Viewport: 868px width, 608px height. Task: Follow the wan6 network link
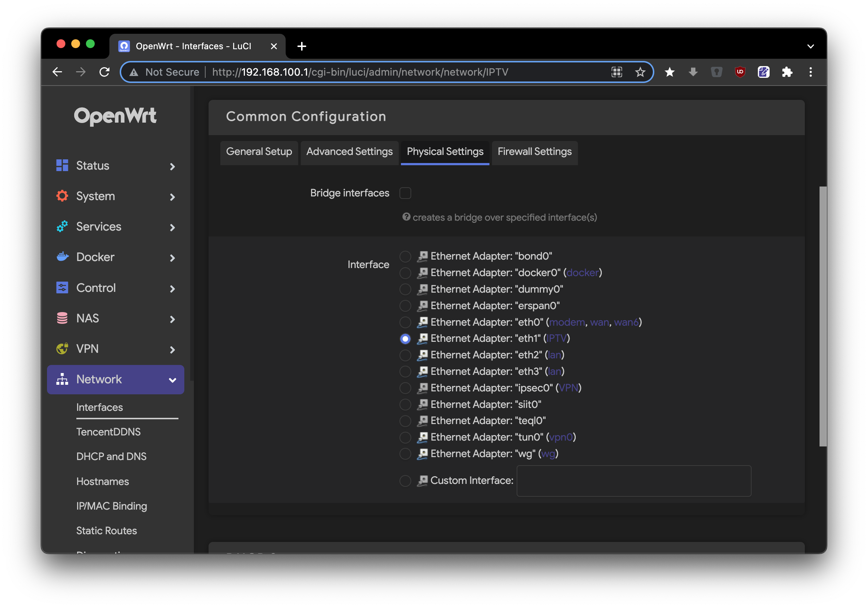tap(626, 322)
